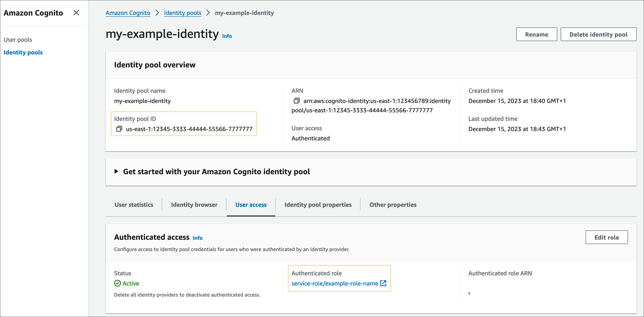Click the Active status text
The width and height of the screenshot is (644, 317).
click(131, 283)
